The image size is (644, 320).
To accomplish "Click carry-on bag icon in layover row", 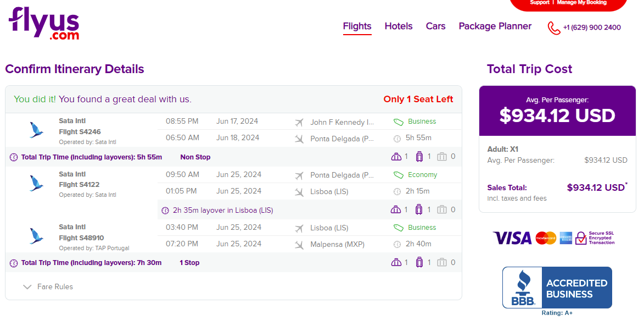I will coord(419,210).
